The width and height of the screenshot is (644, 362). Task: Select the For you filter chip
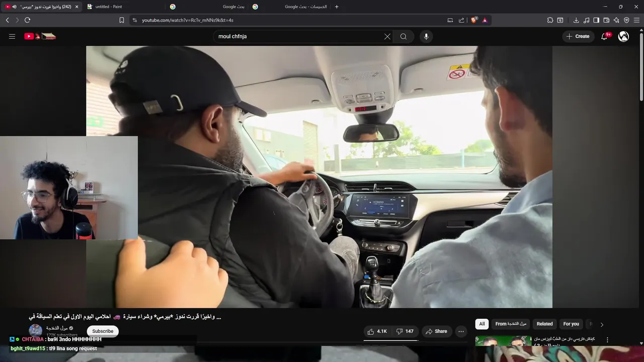(571, 324)
